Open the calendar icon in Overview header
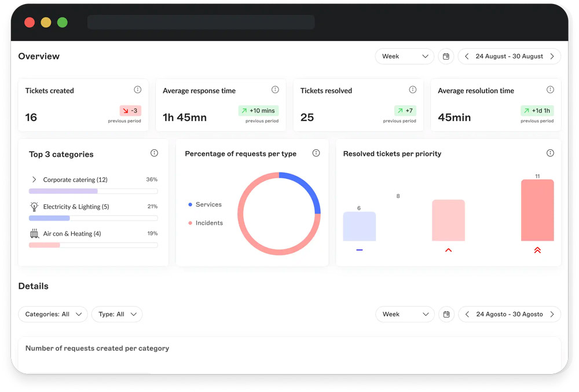Image resolution: width=579 pixels, height=392 pixels. tap(446, 56)
